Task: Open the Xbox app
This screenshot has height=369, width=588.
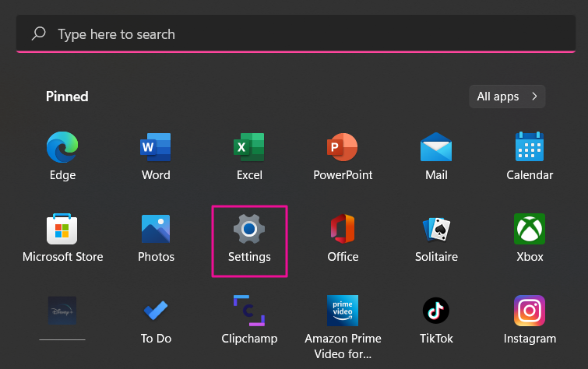Action: (530, 230)
